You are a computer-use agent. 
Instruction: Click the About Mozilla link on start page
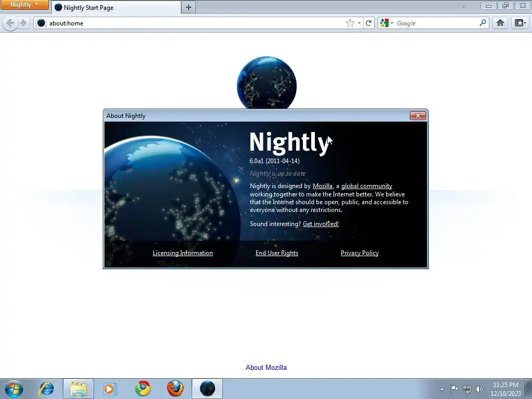coord(266,367)
